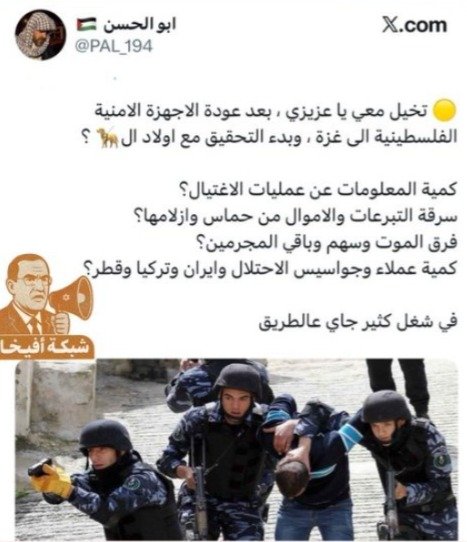Click the X.com logo

(414, 26)
